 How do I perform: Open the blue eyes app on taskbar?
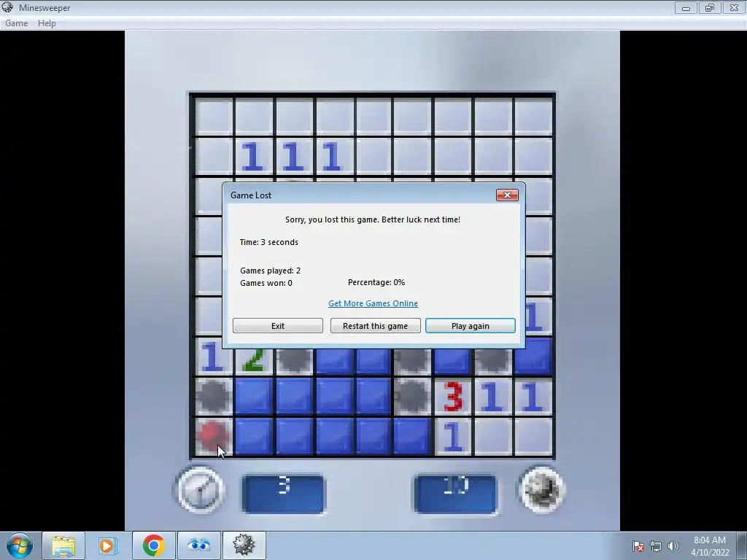[198, 545]
